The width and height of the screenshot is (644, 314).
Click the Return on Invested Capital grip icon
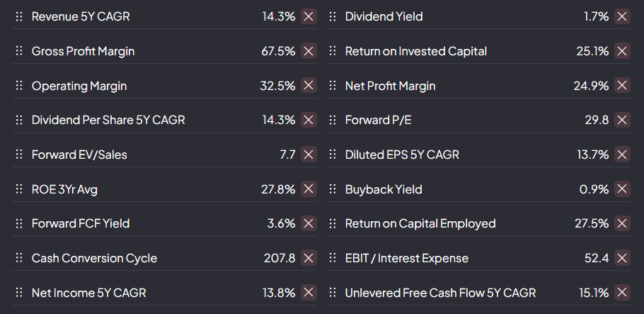click(x=333, y=51)
